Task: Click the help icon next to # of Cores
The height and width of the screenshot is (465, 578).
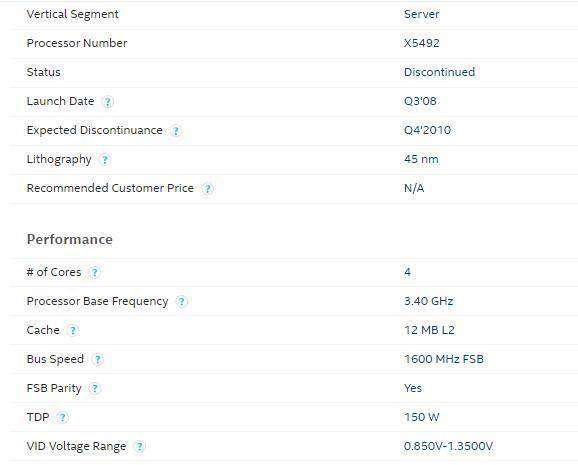Action: coord(94,273)
